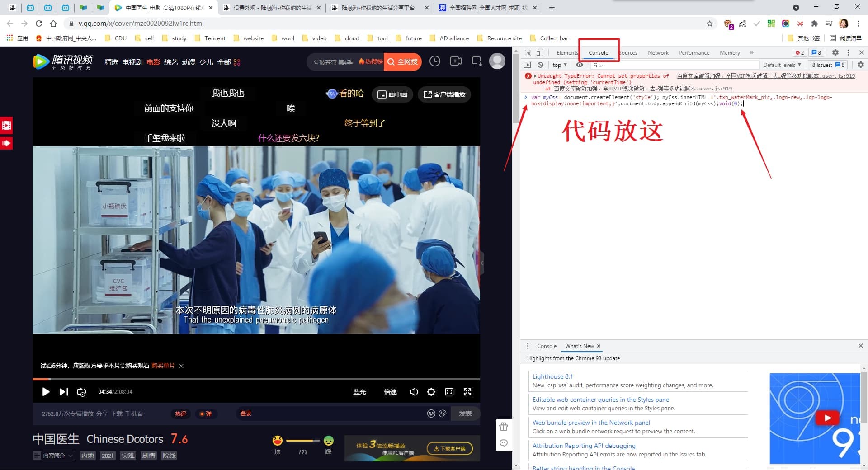Select the DevTools inspect element icon
Image resolution: width=868 pixels, height=470 pixels.
[528, 52]
